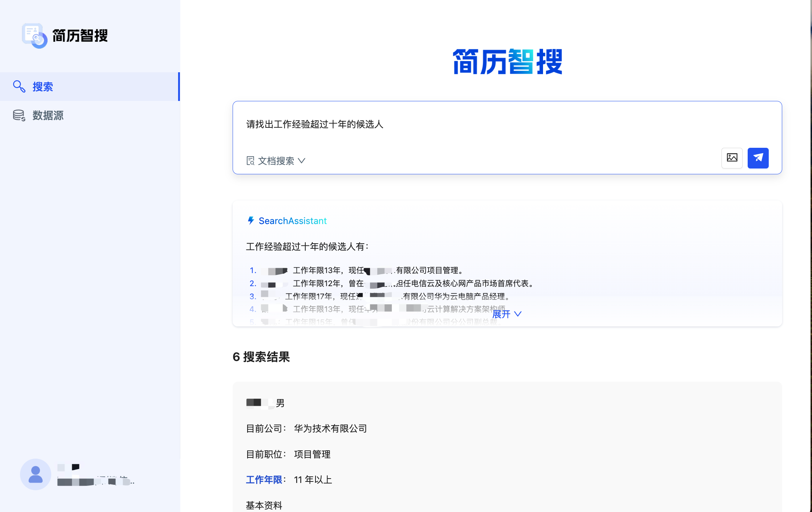
Task: Click the magnifier icon beside 搜索
Action: [19, 86]
